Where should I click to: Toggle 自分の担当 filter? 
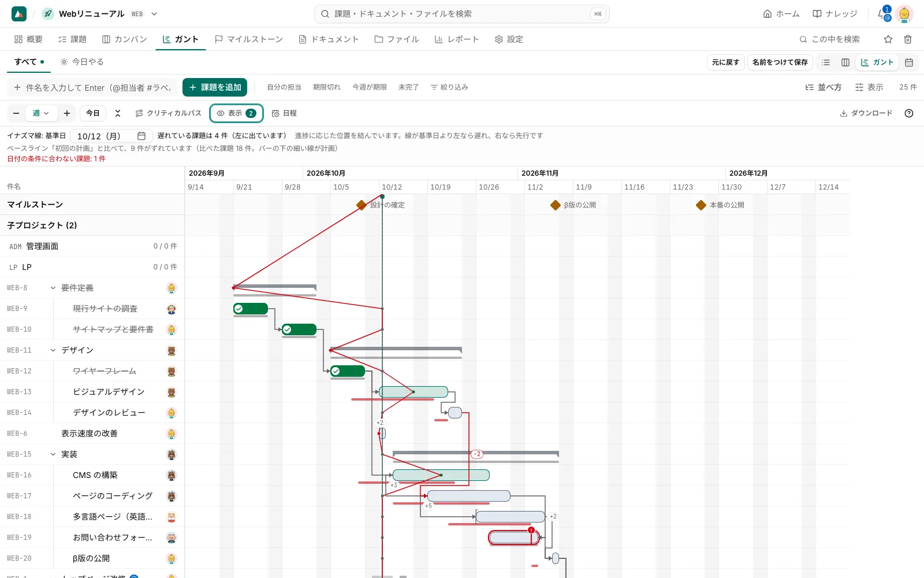coord(284,87)
